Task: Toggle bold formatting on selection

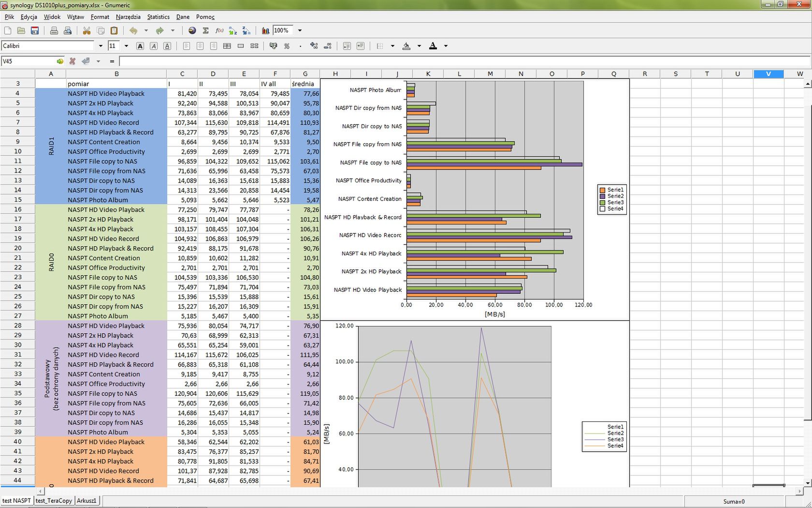Action: [x=140, y=45]
